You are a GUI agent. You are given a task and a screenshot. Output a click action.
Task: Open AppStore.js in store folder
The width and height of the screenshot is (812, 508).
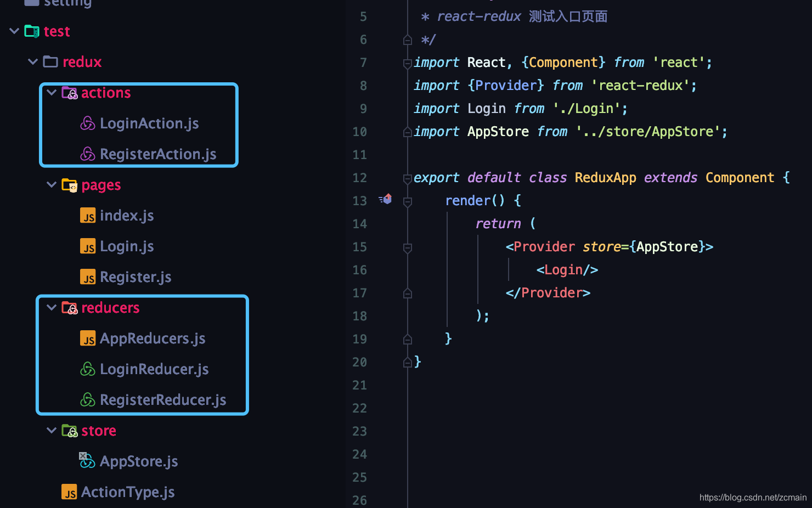139,461
